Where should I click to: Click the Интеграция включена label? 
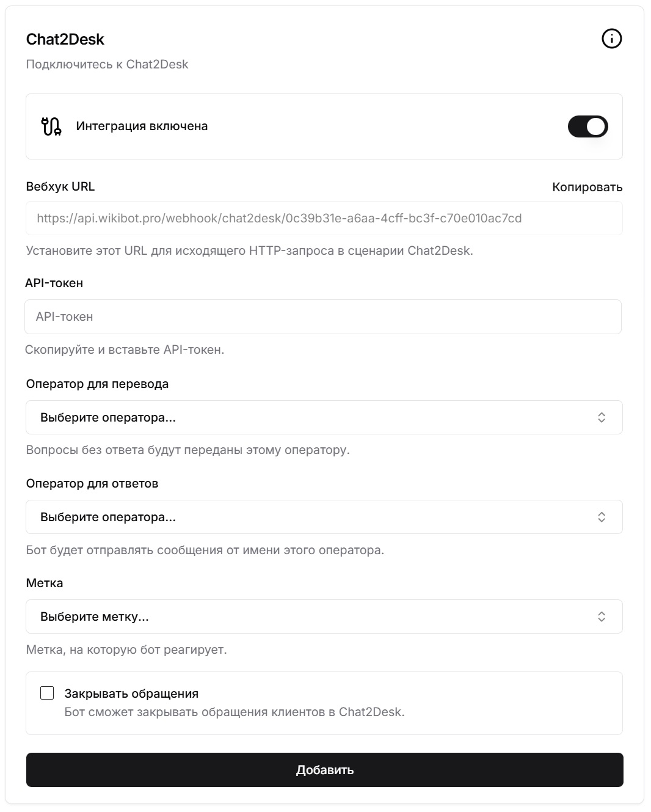142,126
